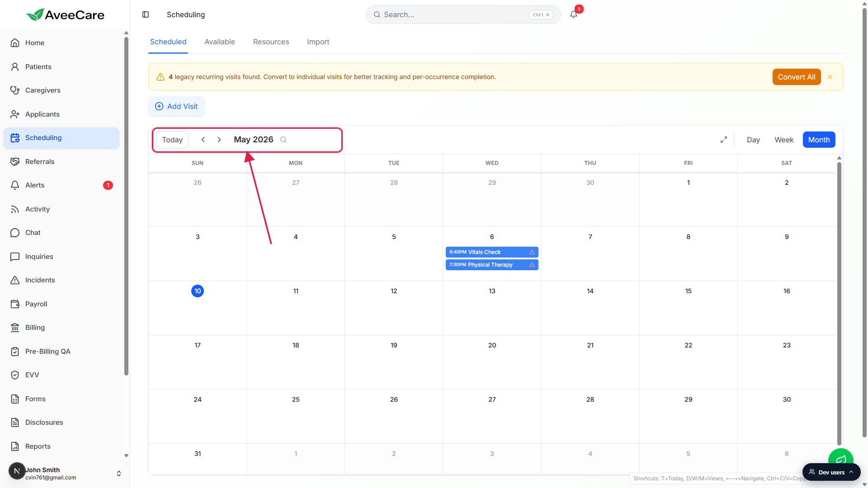Click the Alerts red badge count

108,185
